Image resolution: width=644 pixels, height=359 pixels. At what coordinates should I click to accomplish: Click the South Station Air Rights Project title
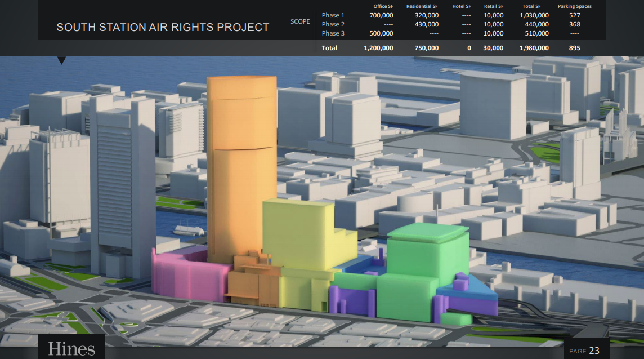[163, 27]
